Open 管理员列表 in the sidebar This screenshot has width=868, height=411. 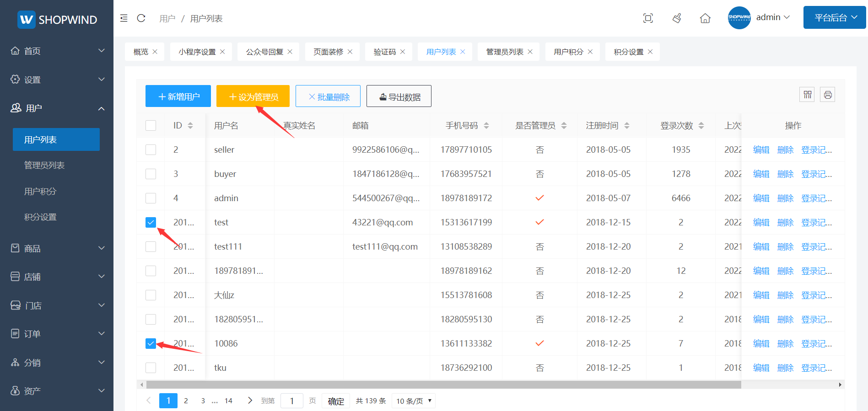(44, 165)
